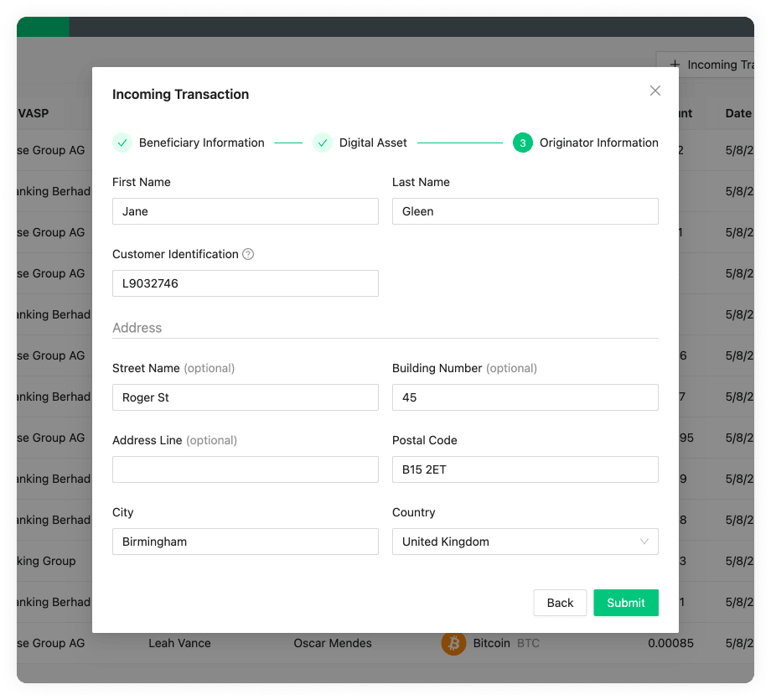Click the Digital Asset checkmark step icon
Image resolution: width=771 pixels, height=700 pixels.
point(323,143)
